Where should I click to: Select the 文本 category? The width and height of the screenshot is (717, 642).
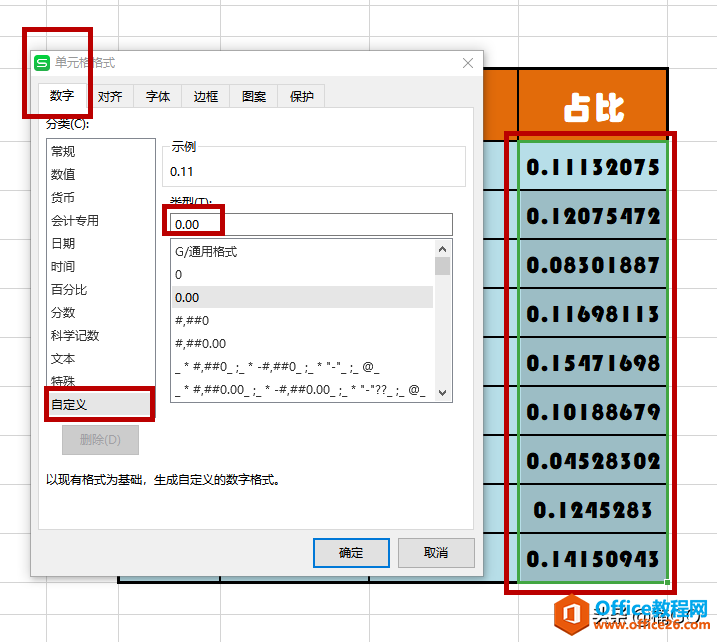[101, 358]
